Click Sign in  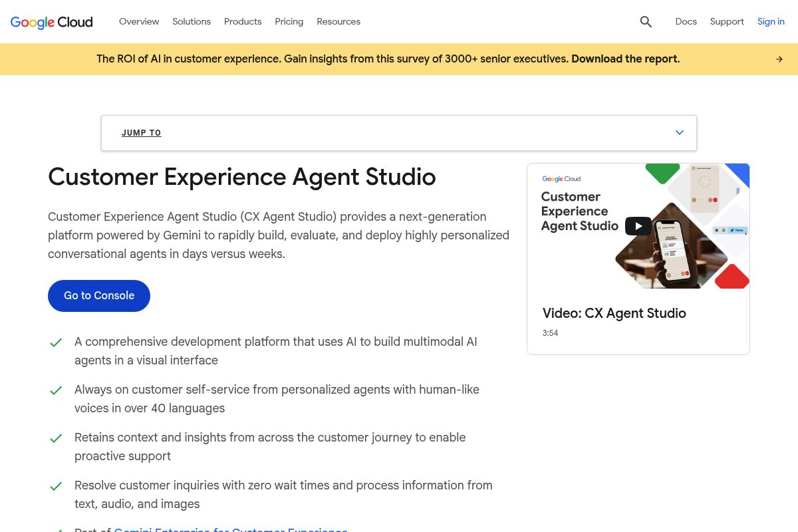(771, 22)
